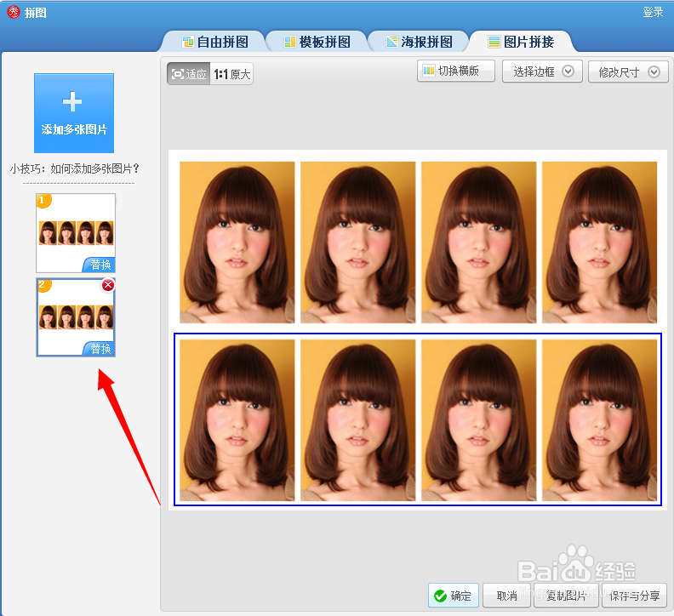Click 替换 on thumbnail 2
The image size is (674, 616).
click(100, 349)
